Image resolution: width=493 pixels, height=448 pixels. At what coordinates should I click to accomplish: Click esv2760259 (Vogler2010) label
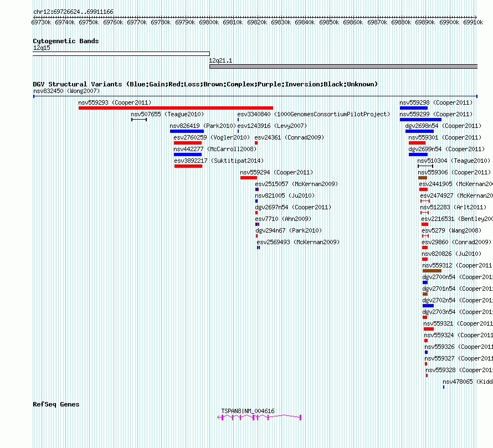click(x=212, y=137)
